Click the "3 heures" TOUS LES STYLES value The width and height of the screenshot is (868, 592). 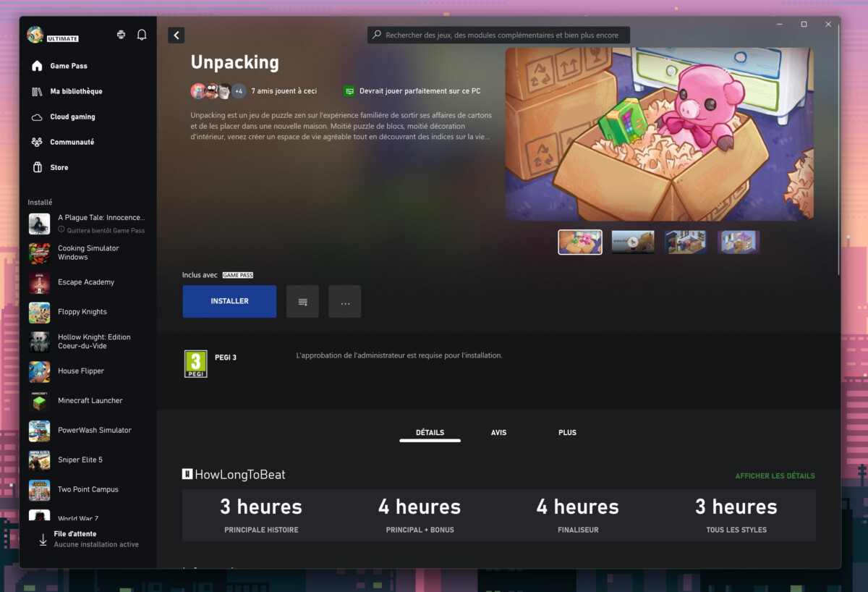pos(736,507)
